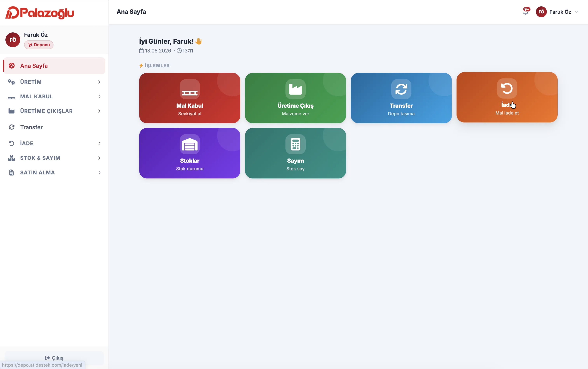
Task: Click the Depocu role badge
Action: 39,45
